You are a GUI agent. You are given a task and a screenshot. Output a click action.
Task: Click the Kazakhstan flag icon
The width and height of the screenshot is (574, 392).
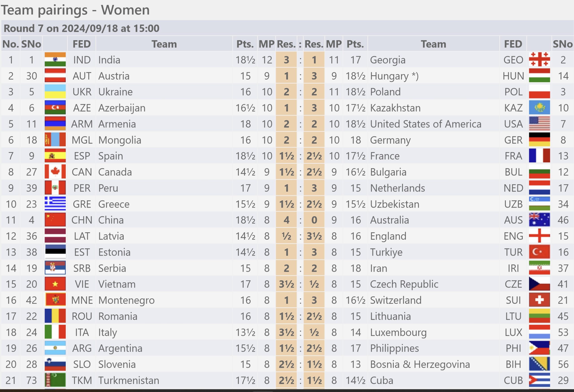tap(539, 108)
